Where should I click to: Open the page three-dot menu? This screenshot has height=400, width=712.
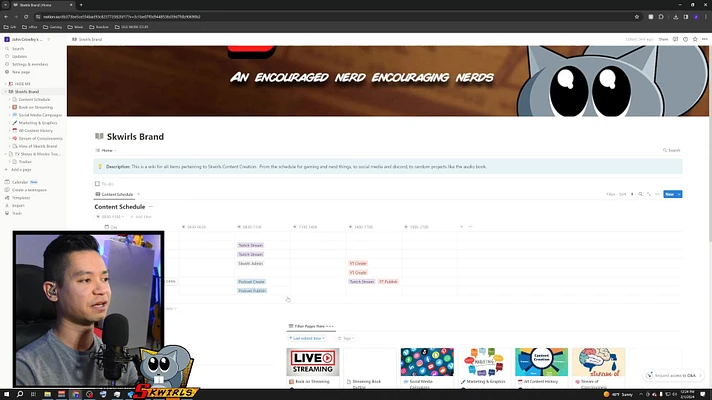704,40
